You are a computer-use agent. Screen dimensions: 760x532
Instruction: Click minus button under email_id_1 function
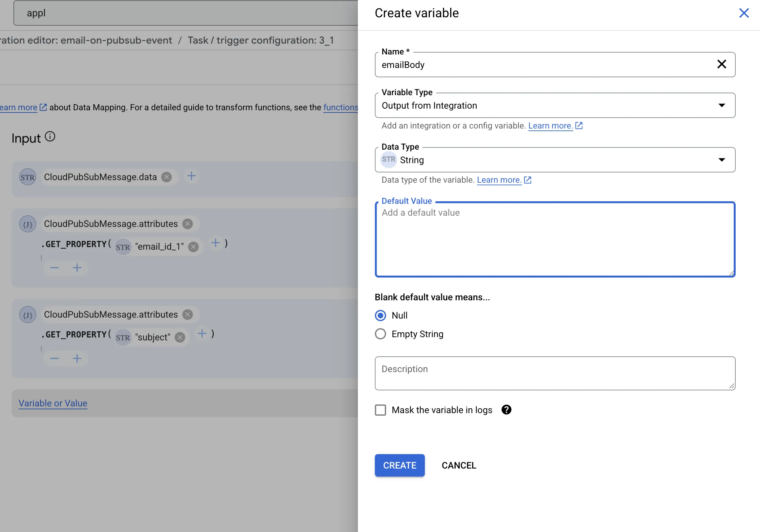click(54, 268)
